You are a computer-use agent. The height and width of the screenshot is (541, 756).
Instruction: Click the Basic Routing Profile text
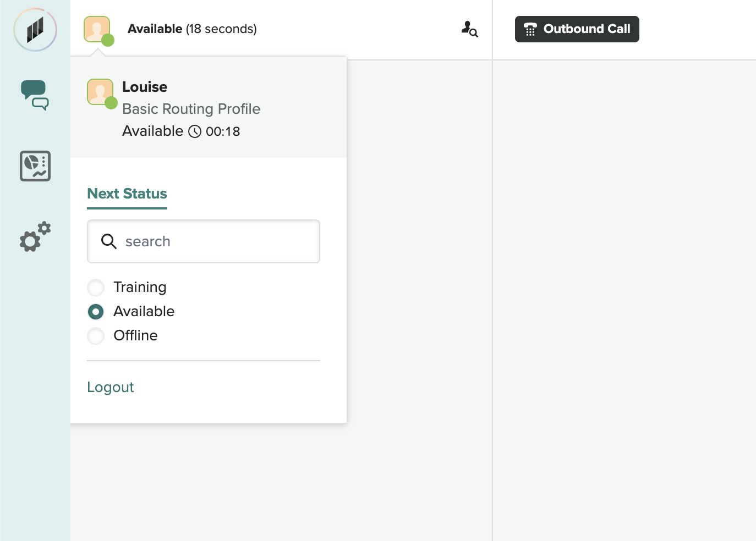click(x=191, y=109)
